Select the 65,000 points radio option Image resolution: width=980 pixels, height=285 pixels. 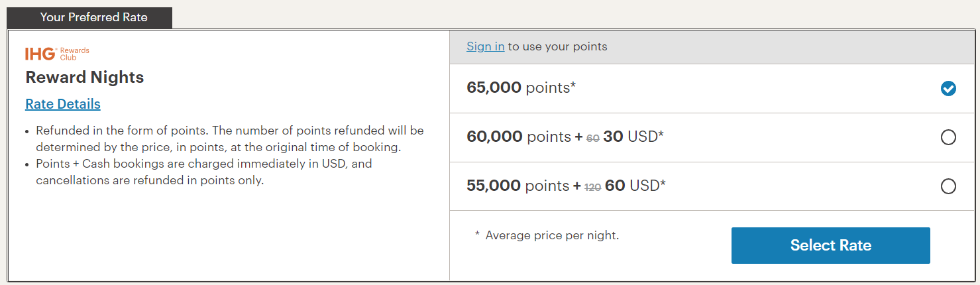948,88
